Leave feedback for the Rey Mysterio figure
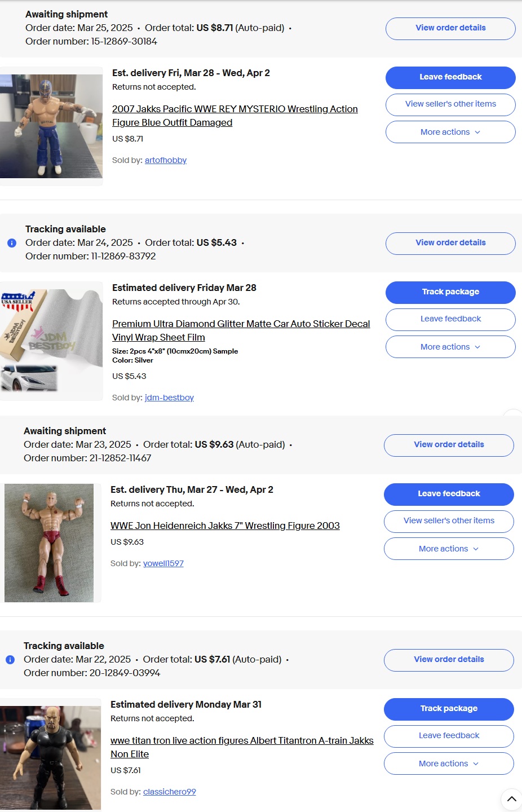Screen dimensions: 522x812 [x=450, y=77]
